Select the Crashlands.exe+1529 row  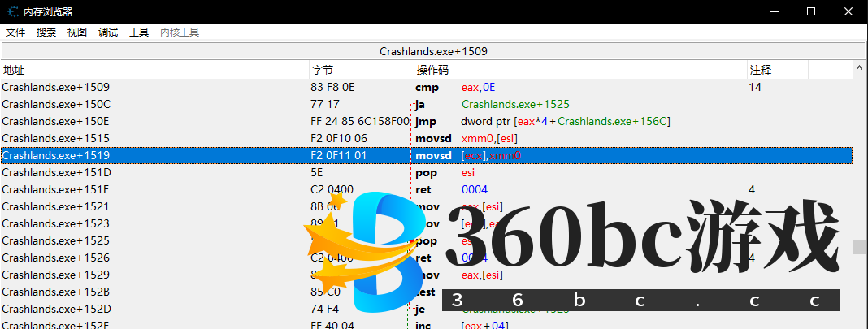click(426, 275)
